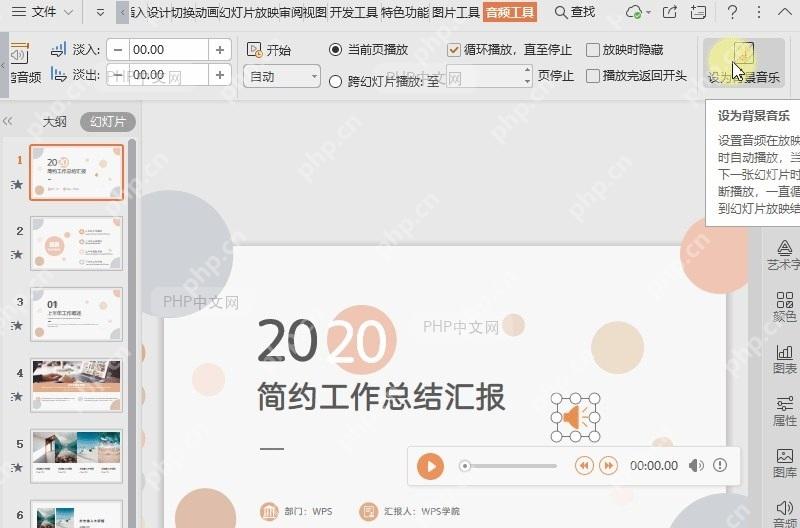Select slide 5 thumbnail
Image resolution: width=800 pixels, height=528 pixels.
pos(77,456)
